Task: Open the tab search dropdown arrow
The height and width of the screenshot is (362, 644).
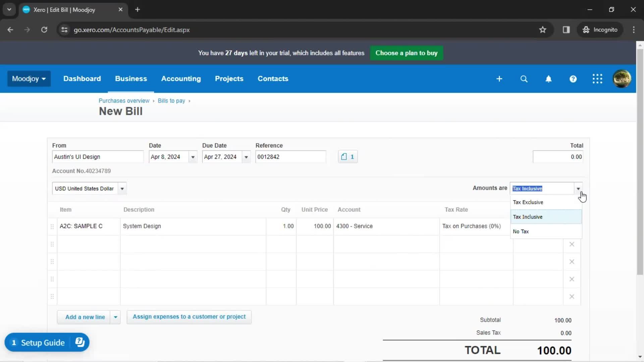Action: pos(9,10)
